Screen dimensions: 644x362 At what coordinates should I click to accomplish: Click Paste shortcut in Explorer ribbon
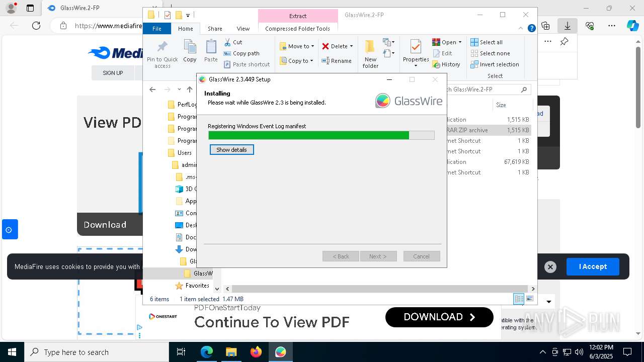(x=247, y=64)
